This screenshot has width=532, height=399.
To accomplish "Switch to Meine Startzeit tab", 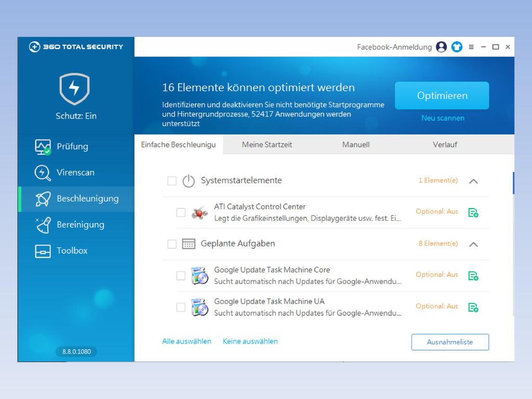I will (267, 144).
